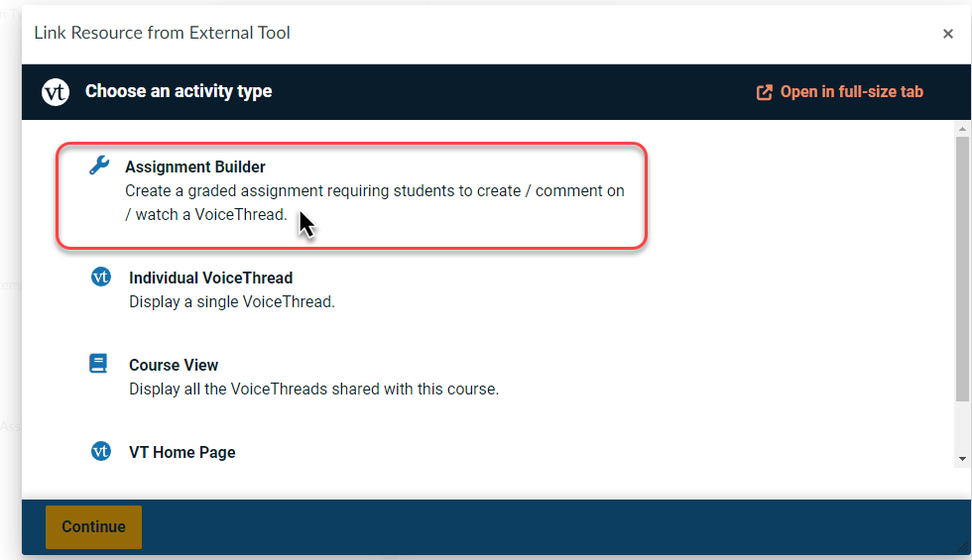Close the Link Resource dialog
This screenshot has height=560, width=972.
coord(948,34)
